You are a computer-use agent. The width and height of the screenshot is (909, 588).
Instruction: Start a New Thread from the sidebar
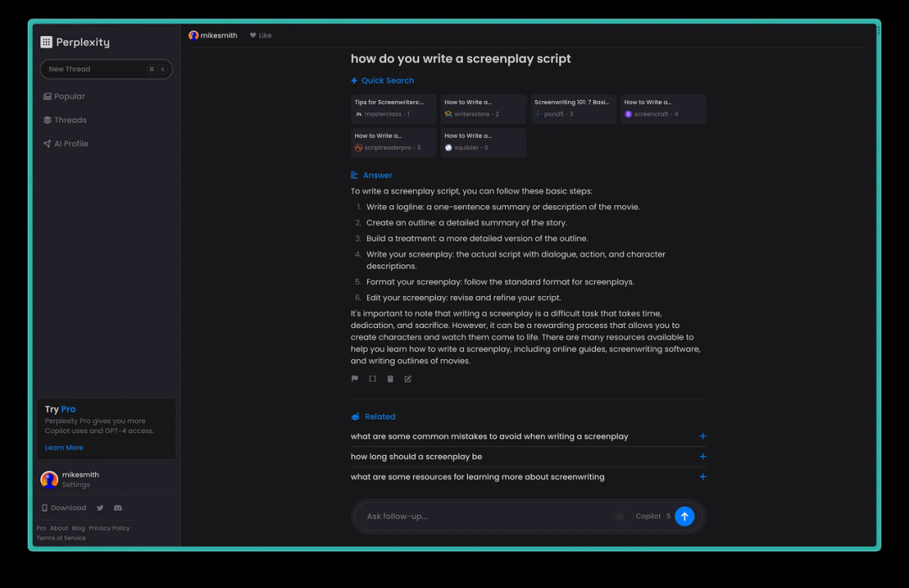(106, 69)
